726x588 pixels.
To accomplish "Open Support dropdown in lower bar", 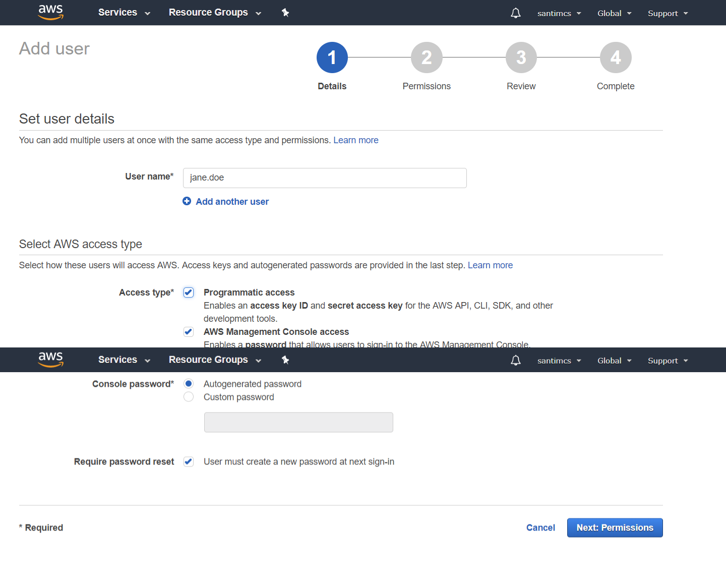I will pyautogui.click(x=668, y=361).
